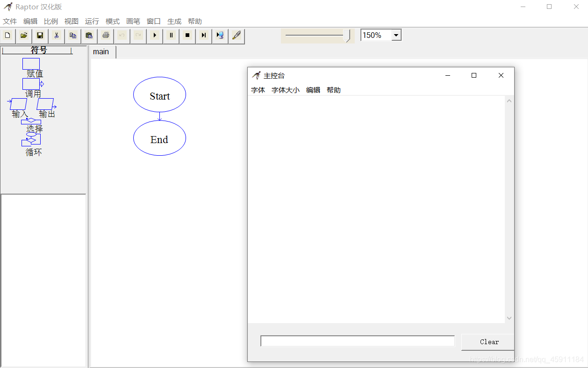Image resolution: width=588 pixels, height=368 pixels.
Task: Open 字体大小 menu in 主控台
Action: tap(286, 90)
